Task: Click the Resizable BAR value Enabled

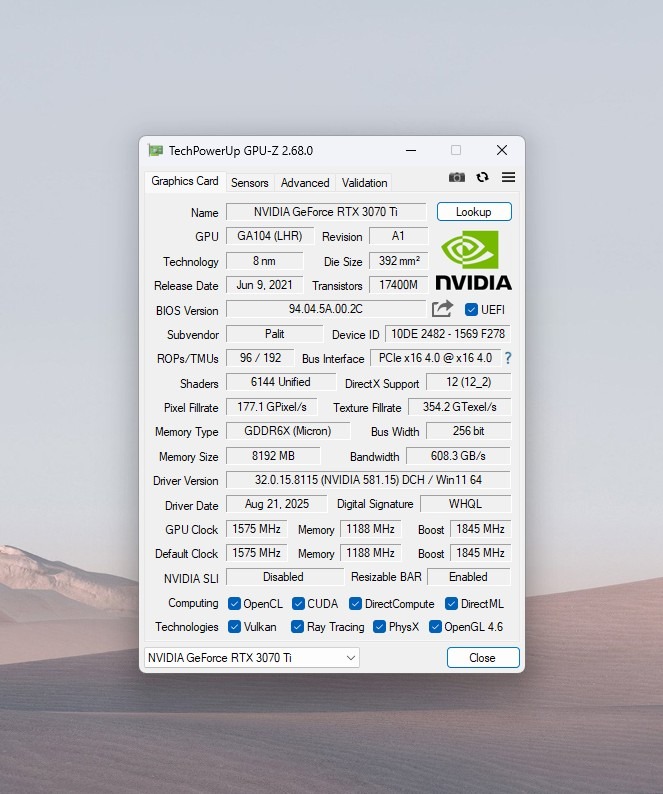Action: tap(469, 577)
